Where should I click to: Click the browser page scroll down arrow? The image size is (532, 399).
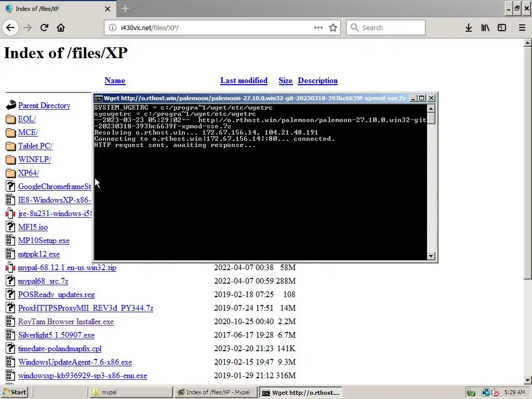tap(527, 380)
